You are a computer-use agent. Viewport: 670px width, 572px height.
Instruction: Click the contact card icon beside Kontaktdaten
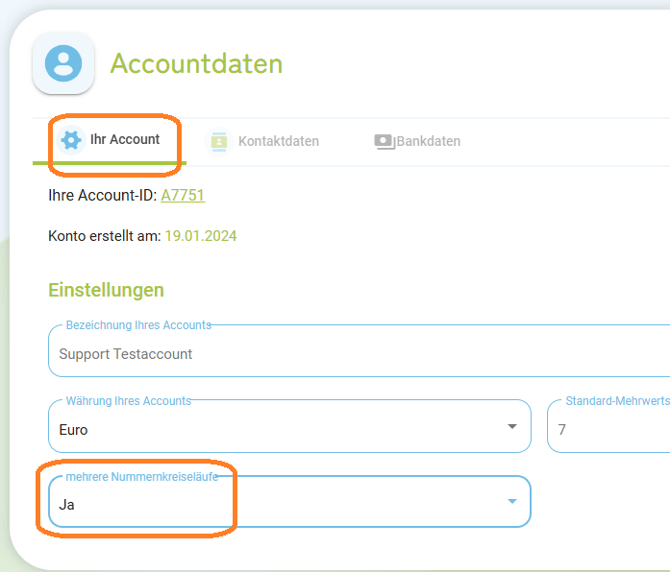(217, 142)
